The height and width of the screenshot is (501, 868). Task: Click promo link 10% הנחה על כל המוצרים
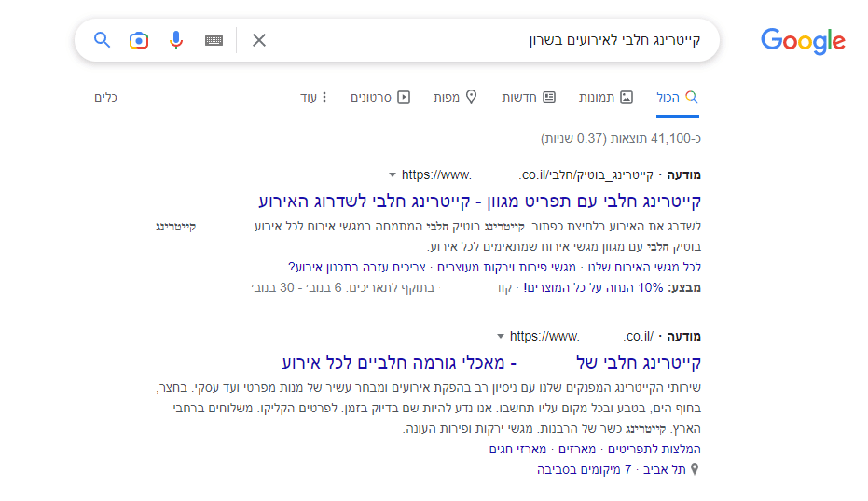tap(593, 287)
